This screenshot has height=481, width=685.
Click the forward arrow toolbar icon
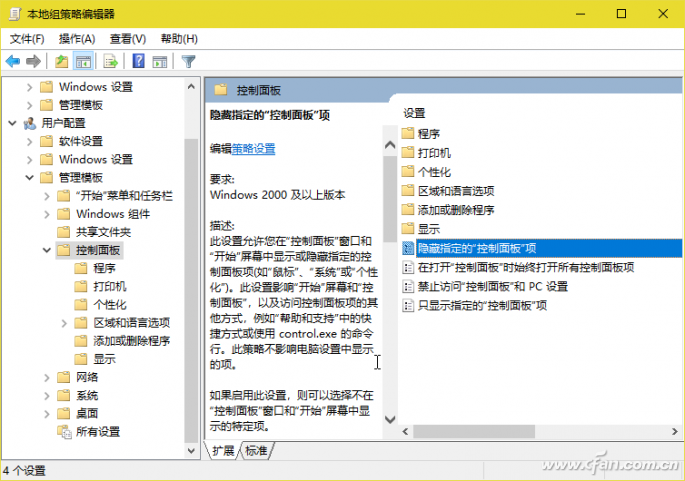[33, 61]
